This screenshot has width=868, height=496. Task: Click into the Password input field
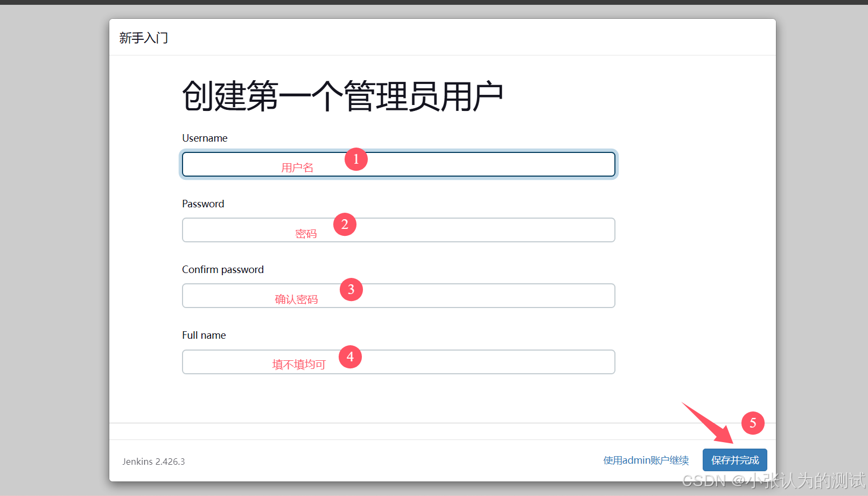click(x=398, y=230)
